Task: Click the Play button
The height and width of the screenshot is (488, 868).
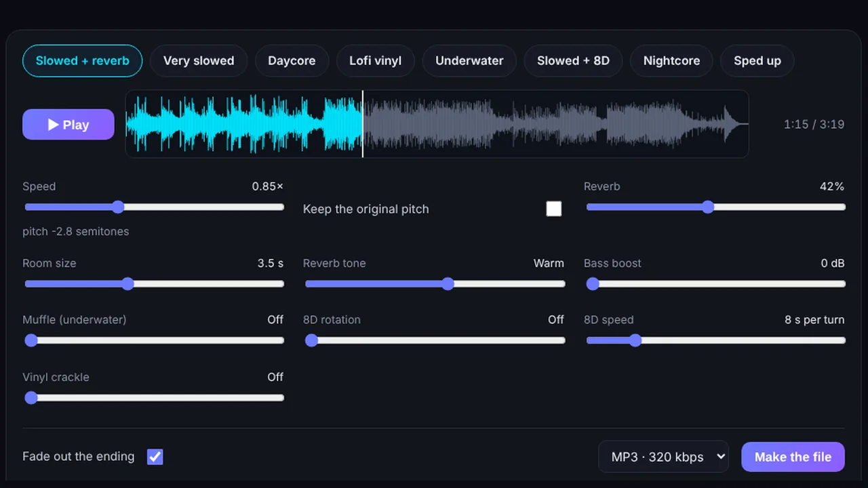Action: (x=68, y=125)
